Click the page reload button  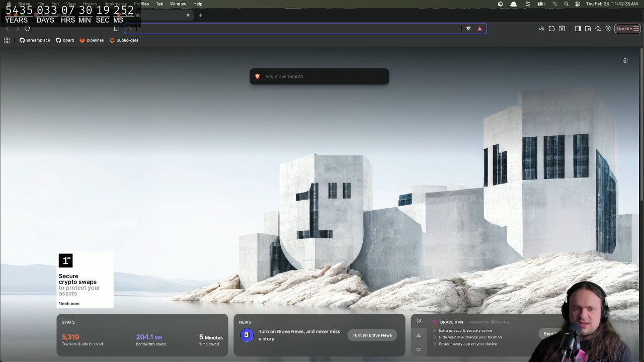click(28, 29)
